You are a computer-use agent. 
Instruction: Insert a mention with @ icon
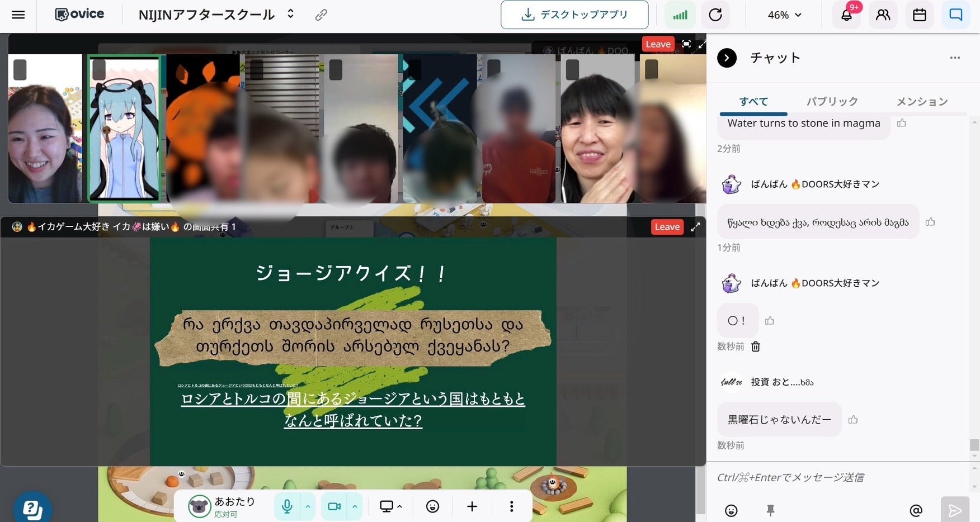pos(916,510)
